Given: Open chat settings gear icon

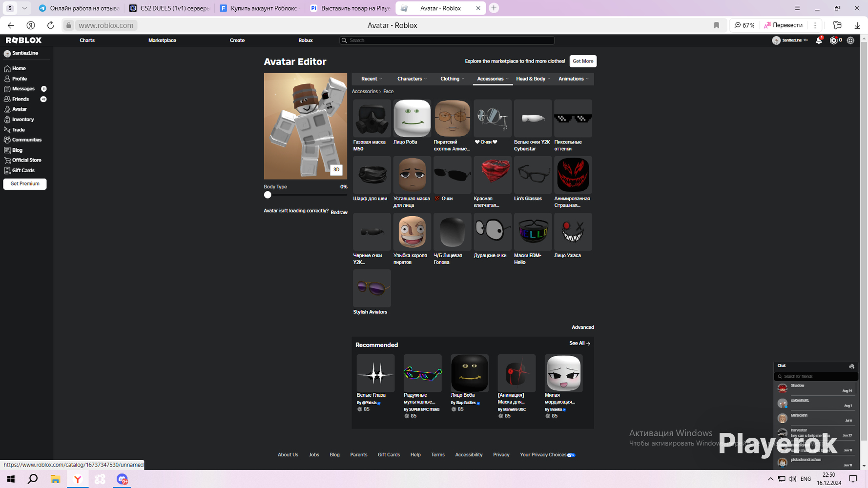Looking at the screenshot, I should tap(852, 366).
